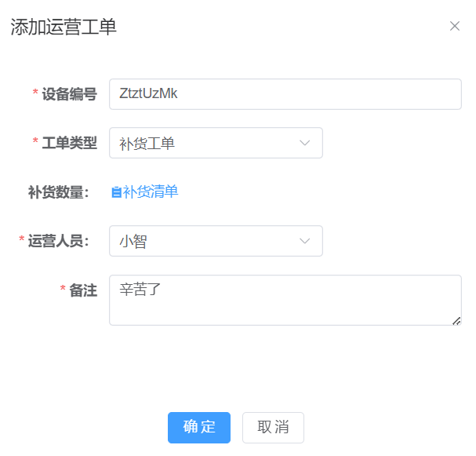Click the 运营人员 field label
Image resolution: width=476 pixels, height=456 pixels.
pos(60,241)
